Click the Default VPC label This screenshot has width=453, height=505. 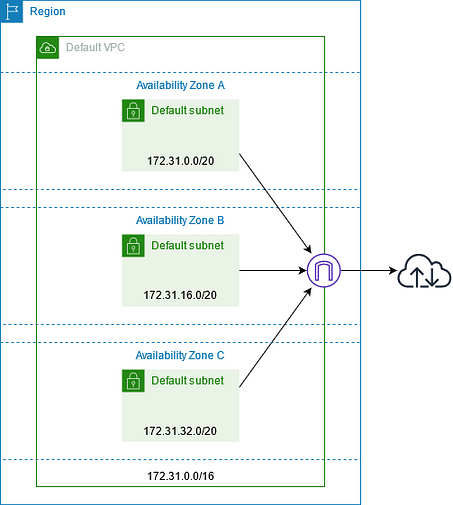pyautogui.click(x=95, y=47)
